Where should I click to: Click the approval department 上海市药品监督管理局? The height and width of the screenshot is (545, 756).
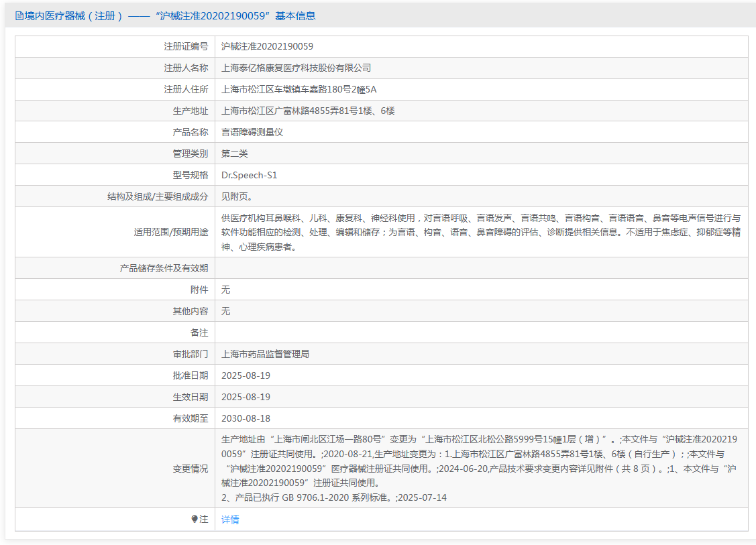(265, 354)
